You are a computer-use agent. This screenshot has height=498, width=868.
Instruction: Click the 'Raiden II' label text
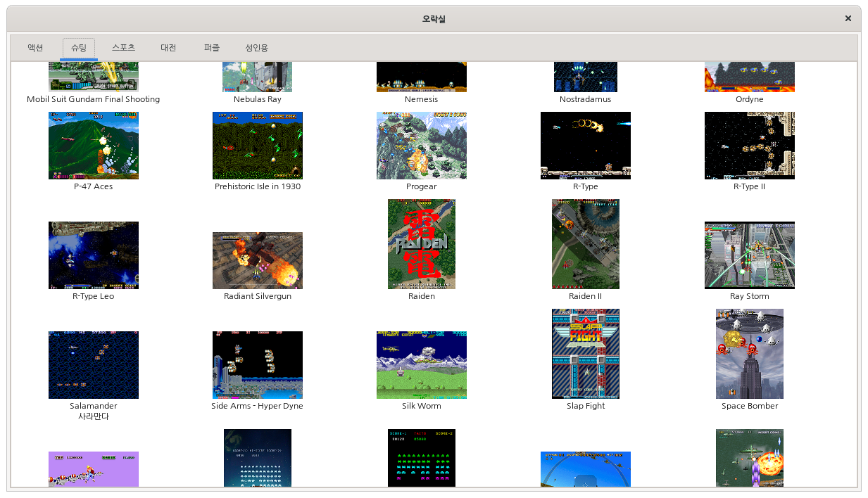tap(586, 296)
